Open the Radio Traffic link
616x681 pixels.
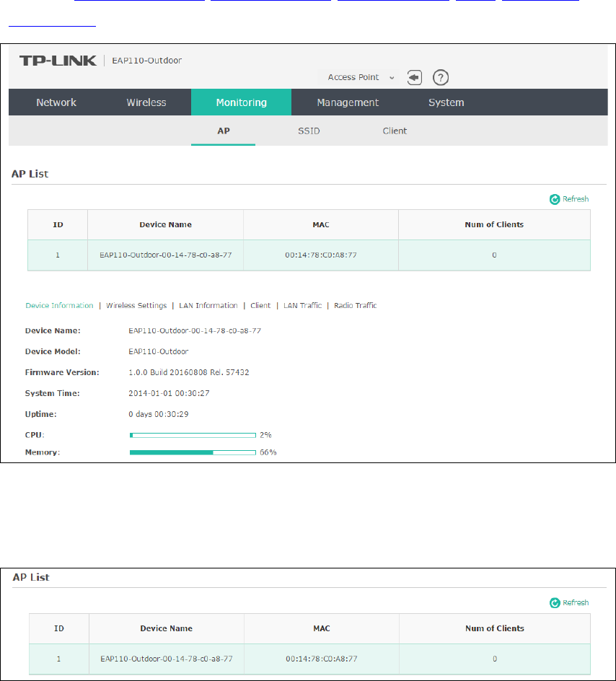pyautogui.click(x=356, y=305)
